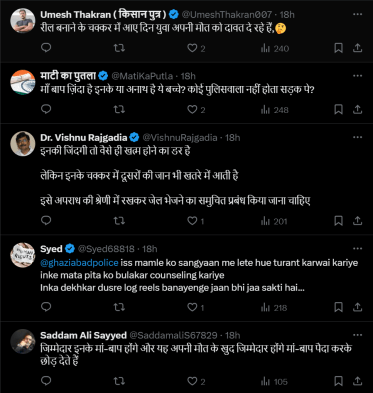View analytics showing 201 views
Image resolution: width=373 pixels, height=393 pixels.
(274, 221)
